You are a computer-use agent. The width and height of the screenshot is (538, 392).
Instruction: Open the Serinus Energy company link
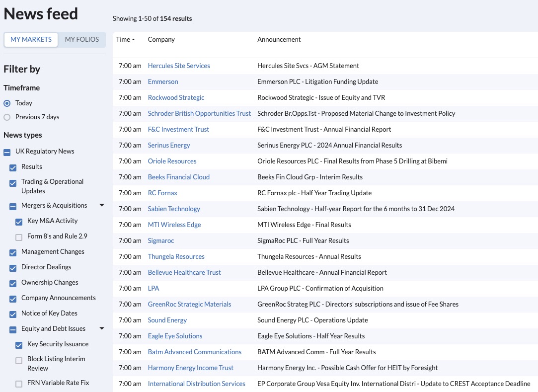[169, 145]
